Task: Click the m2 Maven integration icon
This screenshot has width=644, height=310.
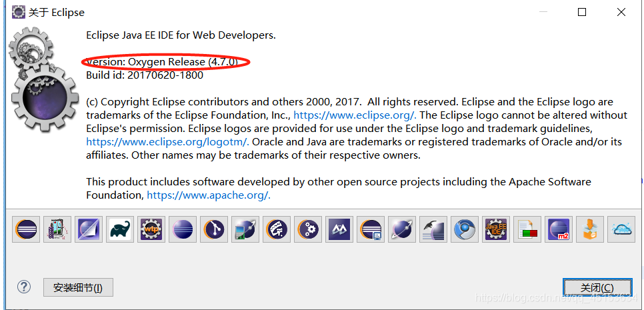Action: click(559, 229)
